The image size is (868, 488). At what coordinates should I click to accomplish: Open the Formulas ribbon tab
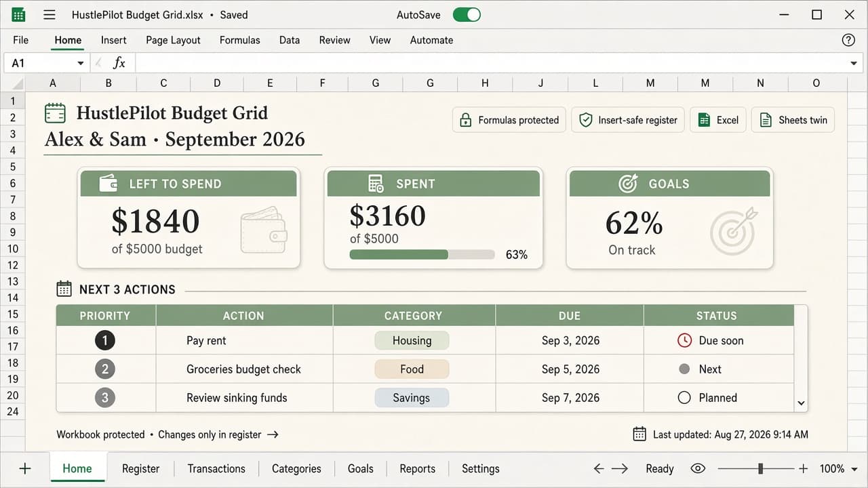point(239,40)
